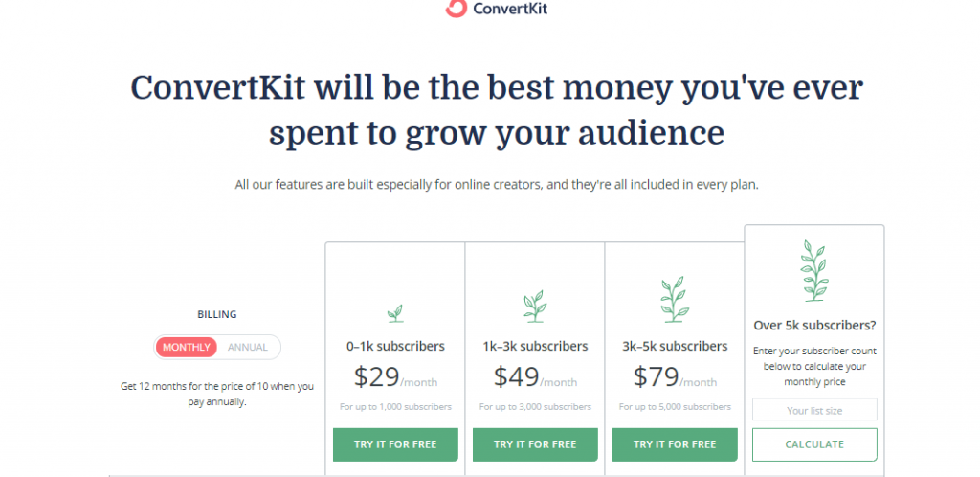Switch billing to Monthly
This screenshot has height=477, width=980.
[x=187, y=347]
